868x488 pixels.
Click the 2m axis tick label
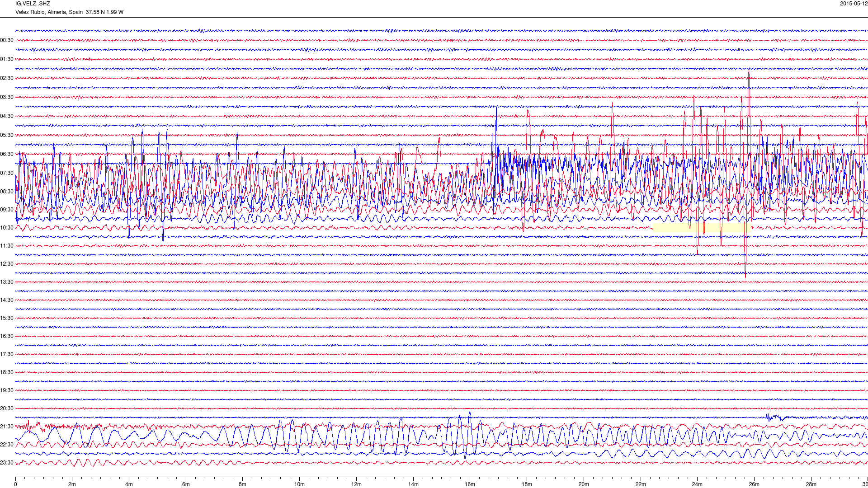pyautogui.click(x=72, y=484)
